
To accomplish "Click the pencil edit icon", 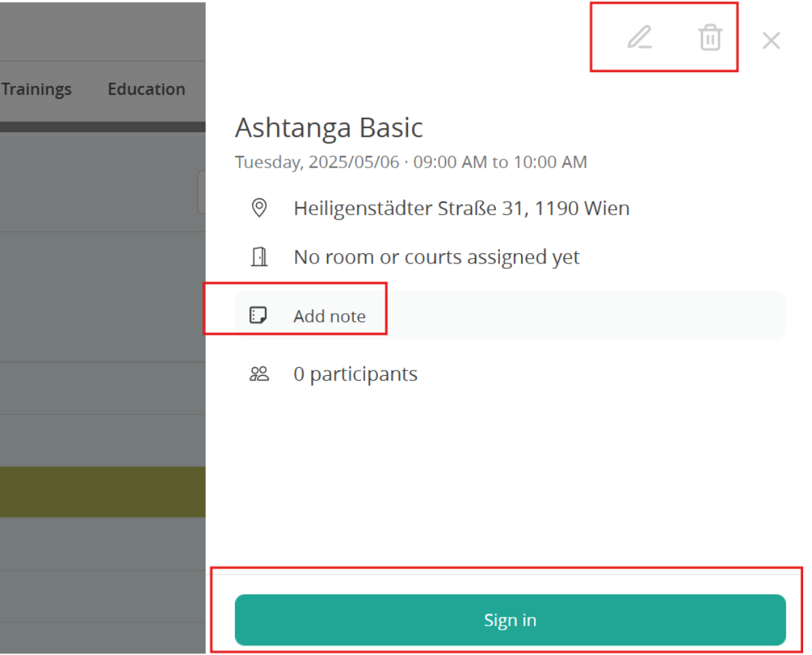I will [639, 38].
